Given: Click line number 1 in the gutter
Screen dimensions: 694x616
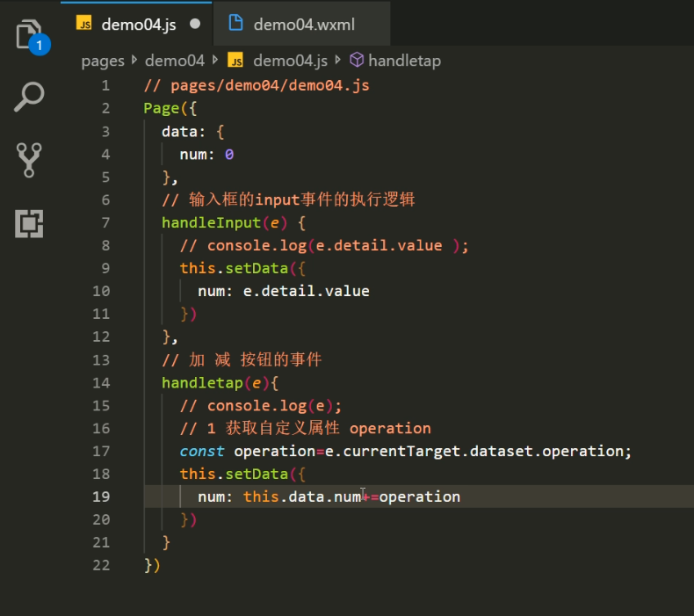Looking at the screenshot, I should coord(105,85).
